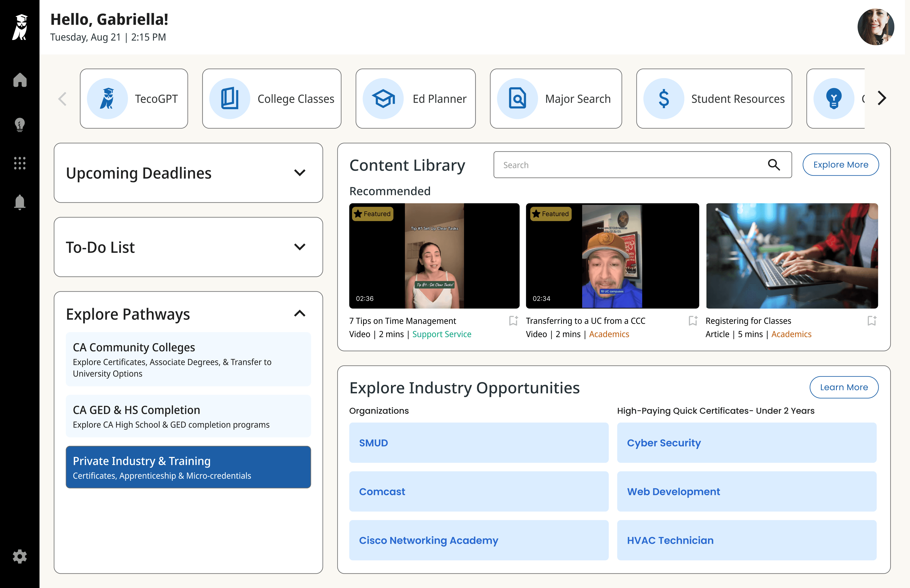This screenshot has height=588, width=910.
Task: Open notifications bell icon
Action: point(20,202)
